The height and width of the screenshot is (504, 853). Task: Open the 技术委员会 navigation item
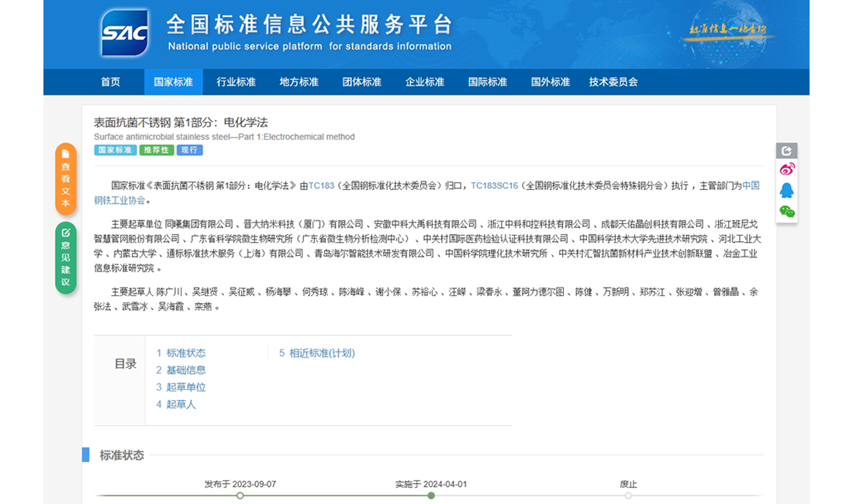[x=613, y=82]
